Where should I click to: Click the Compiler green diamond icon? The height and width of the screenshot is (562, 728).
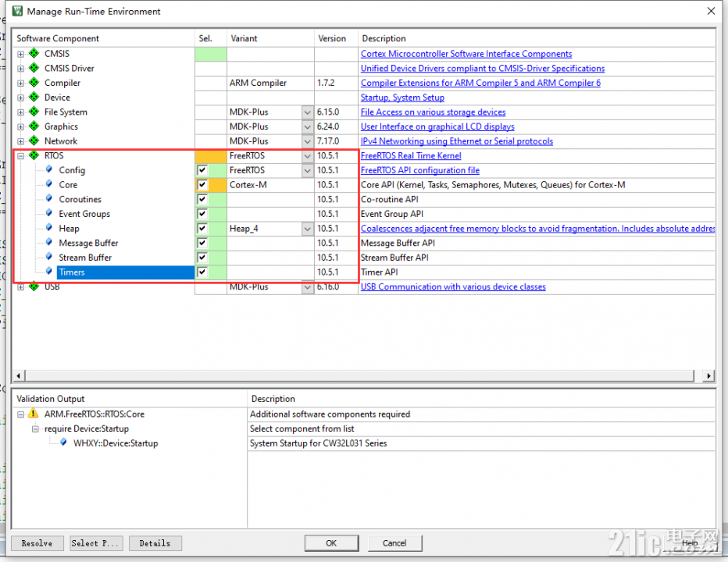[x=34, y=83]
